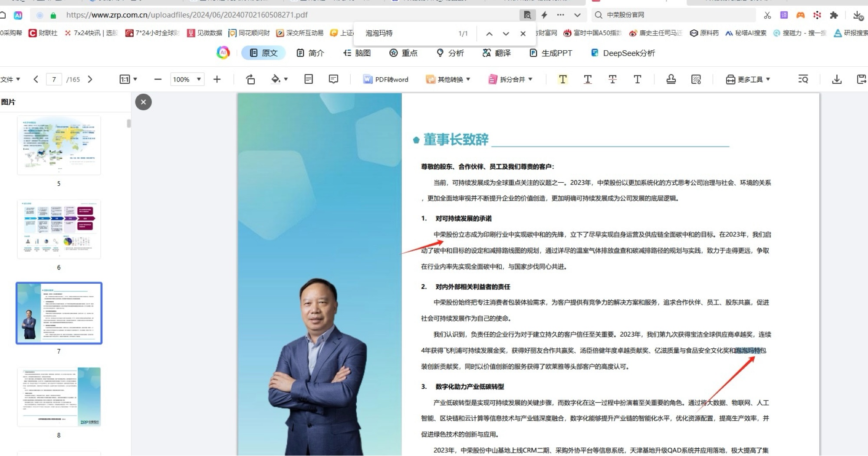Click the PDF转word button
Image resolution: width=868 pixels, height=456 pixels.
point(385,79)
